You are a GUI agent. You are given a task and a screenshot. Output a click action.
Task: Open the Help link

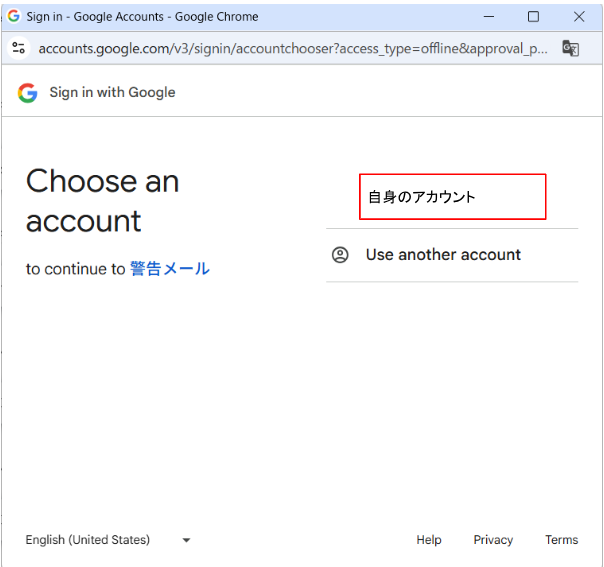pyautogui.click(x=429, y=540)
